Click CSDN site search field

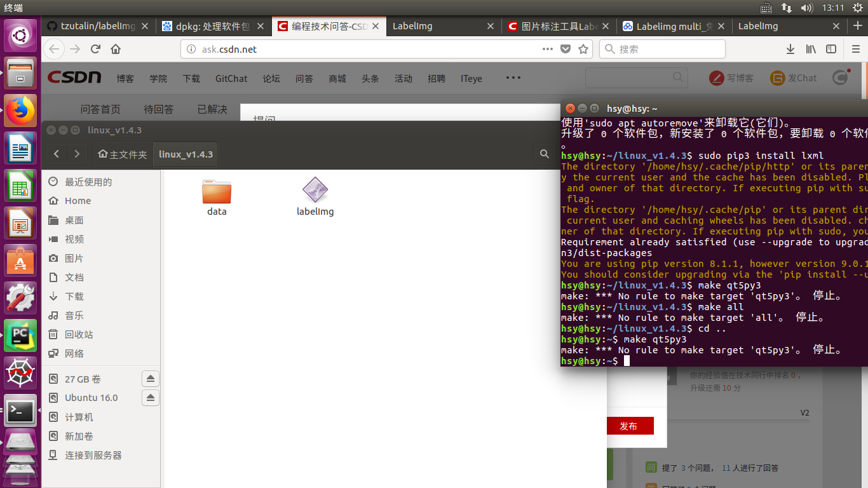pyautogui.click(x=636, y=78)
